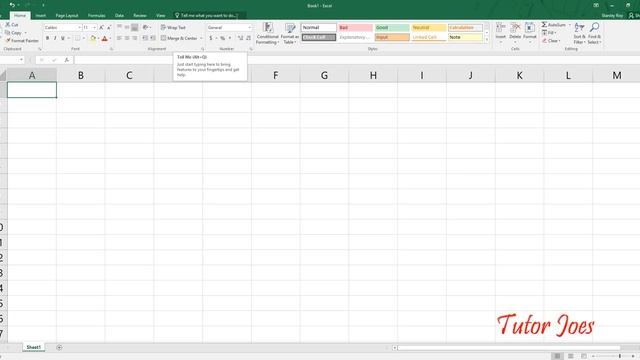The image size is (640, 360).
Task: Expand the cell styles gallery More arrow
Action: (x=487, y=40)
